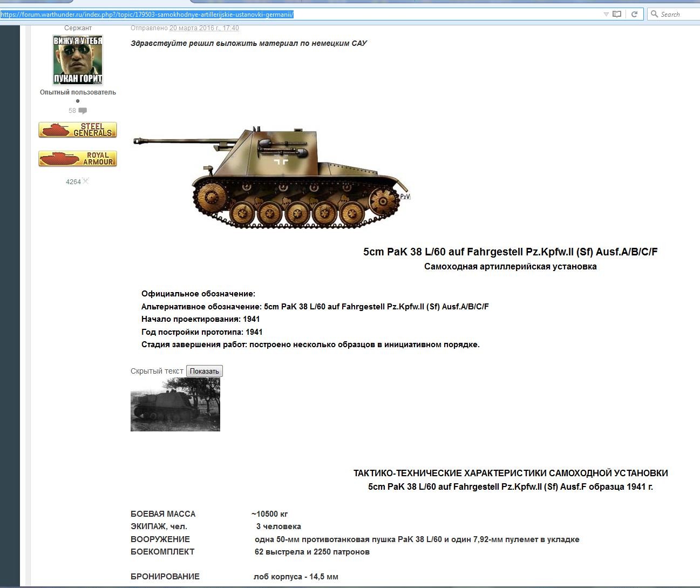Viewport: 700px width, 588px height.
Task: Click the 5cm PaK 38 L/60 main heading
Action: 510,252
